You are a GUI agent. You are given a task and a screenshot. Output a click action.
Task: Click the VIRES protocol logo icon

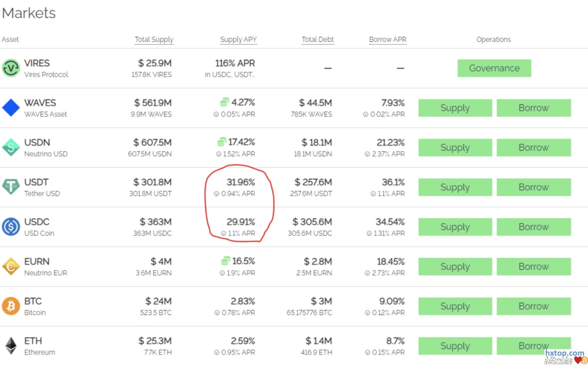point(11,69)
